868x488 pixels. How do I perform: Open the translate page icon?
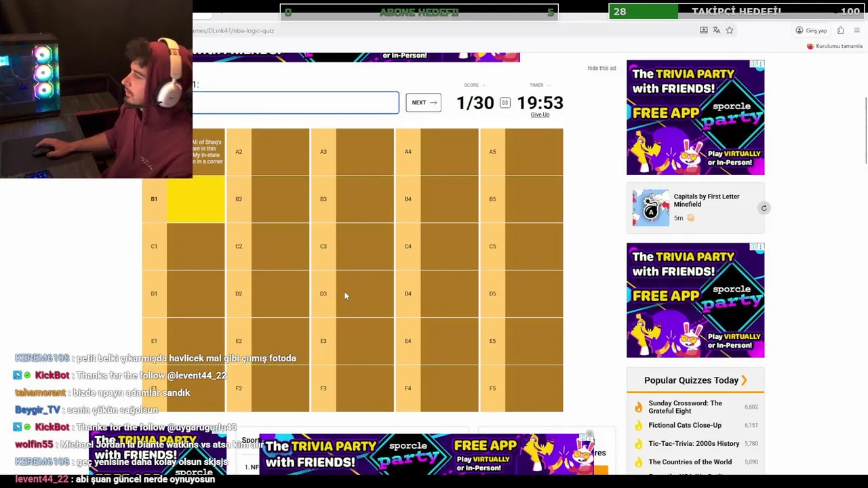717,30
